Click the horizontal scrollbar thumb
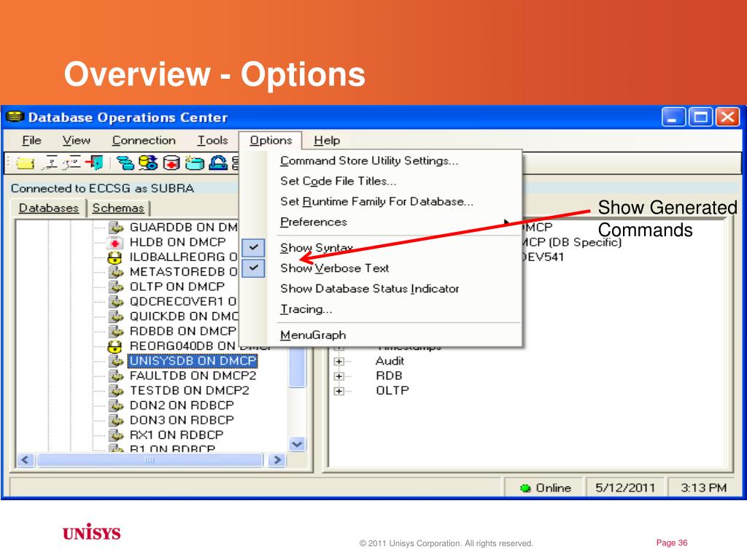The width and height of the screenshot is (747, 560). (150, 460)
